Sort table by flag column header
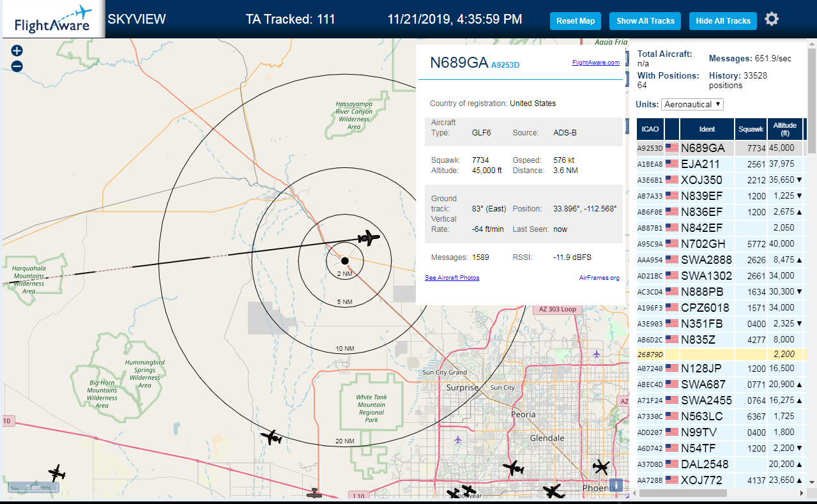Image resolution: width=817 pixels, height=504 pixels. (x=672, y=129)
